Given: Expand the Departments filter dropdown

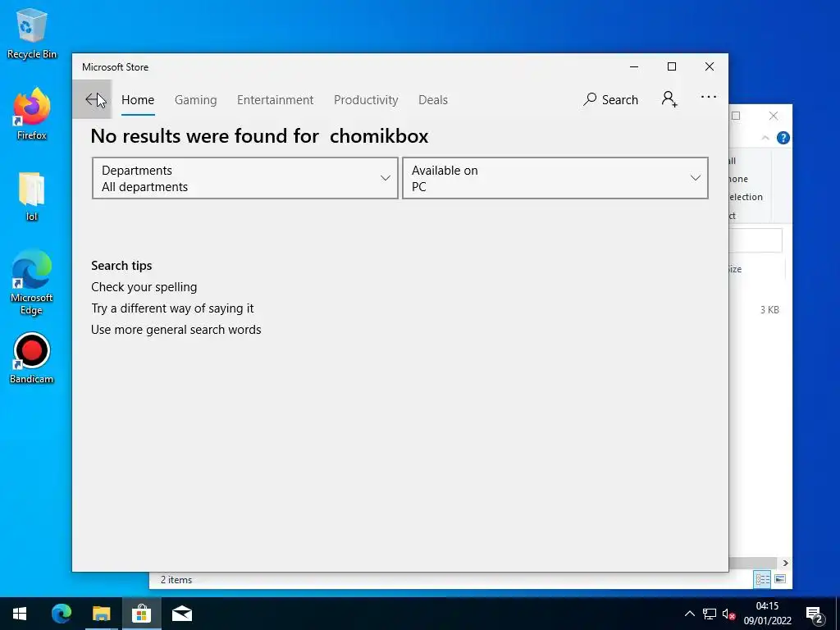Looking at the screenshot, I should tap(245, 178).
